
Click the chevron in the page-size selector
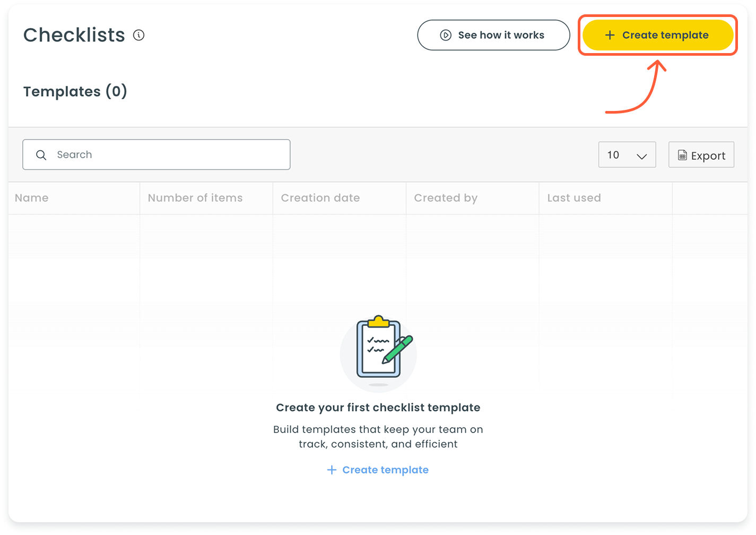click(640, 154)
